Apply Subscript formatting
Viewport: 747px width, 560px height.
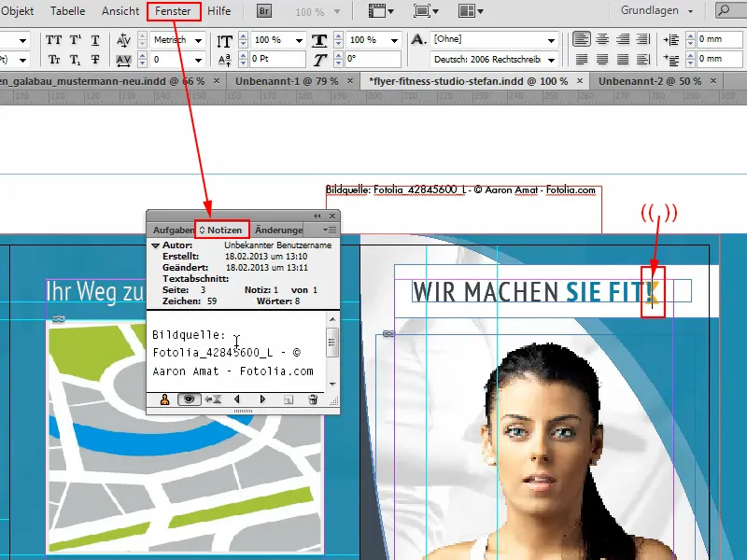click(76, 60)
